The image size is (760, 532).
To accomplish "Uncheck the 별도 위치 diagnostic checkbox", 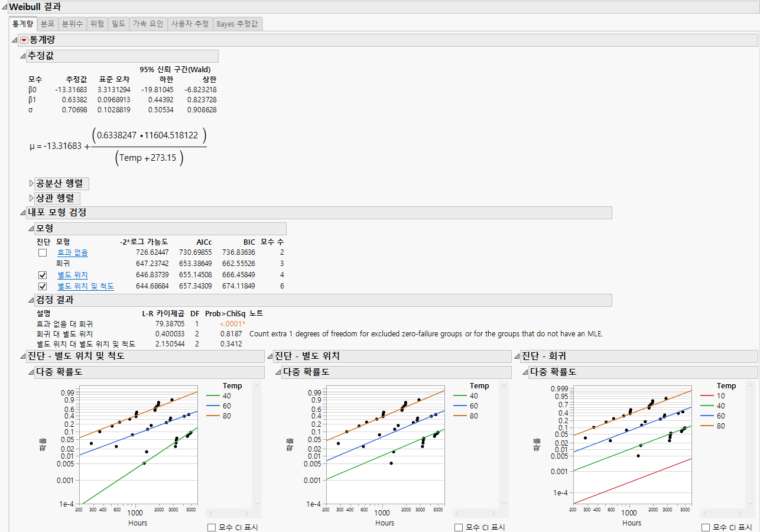I will coord(43,274).
